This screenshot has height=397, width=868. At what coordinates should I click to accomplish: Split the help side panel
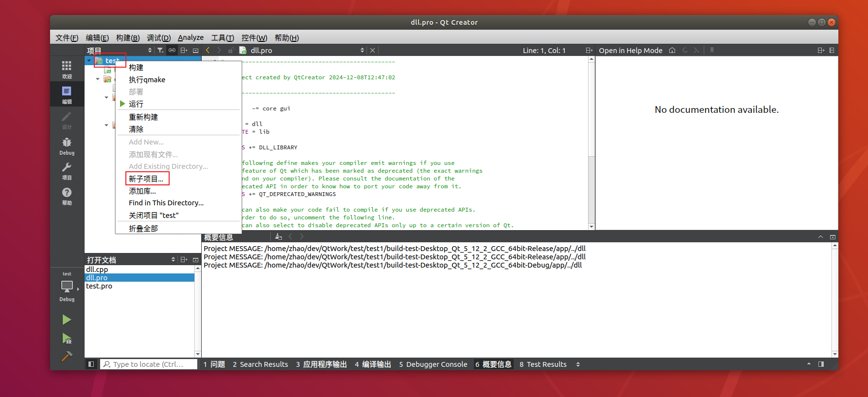pyautogui.click(x=821, y=51)
